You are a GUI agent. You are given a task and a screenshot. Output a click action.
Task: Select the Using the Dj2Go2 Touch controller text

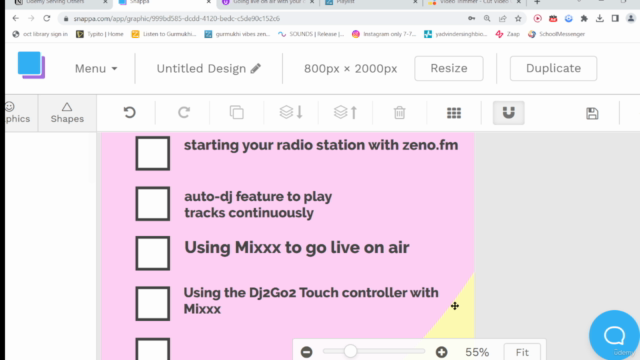[311, 301]
